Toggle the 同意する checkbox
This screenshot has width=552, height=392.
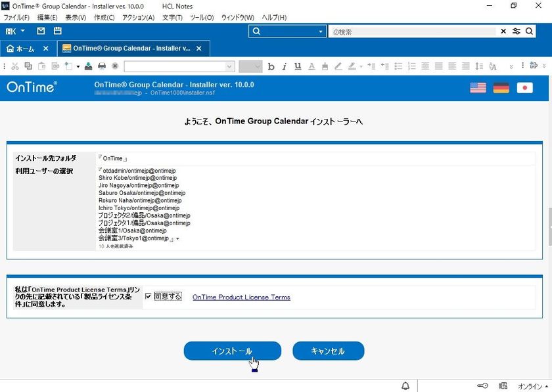pos(149,296)
